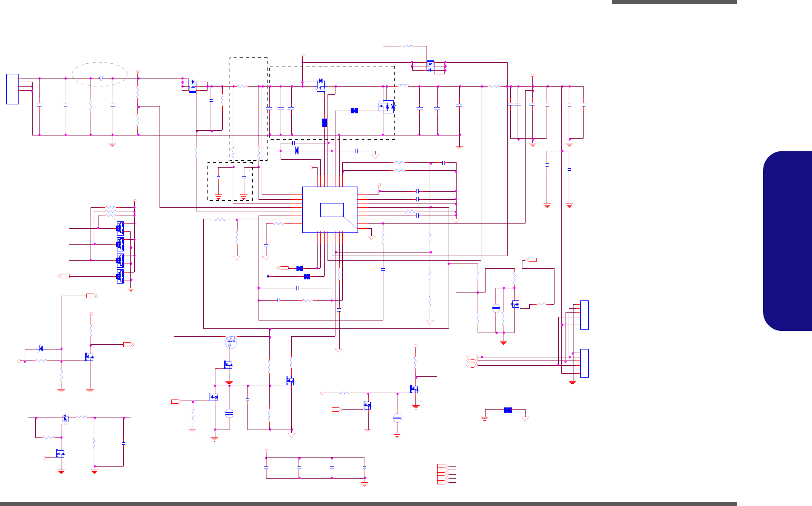812x506 pixels.
Task: Click the input MOSFET with diode near the left rail
Action: (193, 85)
